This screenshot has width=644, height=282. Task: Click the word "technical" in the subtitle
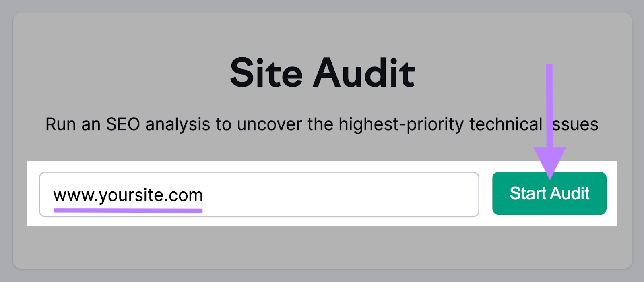[506, 124]
